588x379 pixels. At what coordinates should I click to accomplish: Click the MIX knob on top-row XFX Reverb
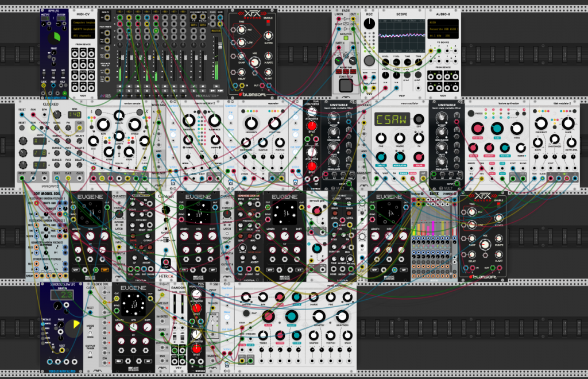[x=254, y=62]
